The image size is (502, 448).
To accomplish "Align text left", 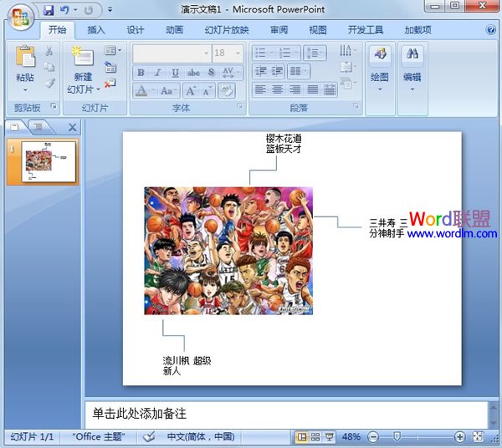I will click(x=260, y=89).
